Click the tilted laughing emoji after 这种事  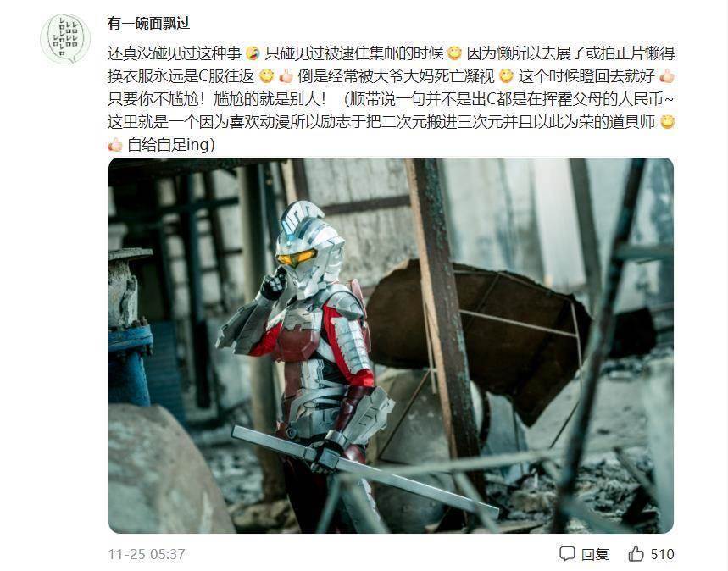[x=253, y=53]
